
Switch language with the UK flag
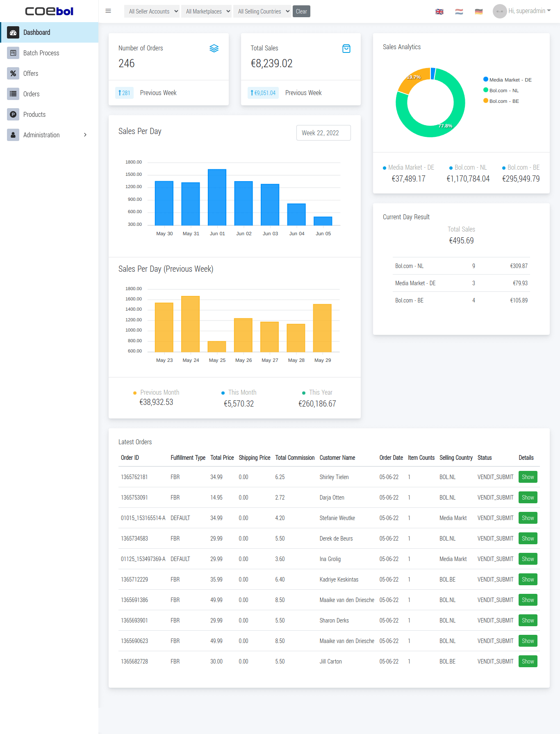coord(439,11)
